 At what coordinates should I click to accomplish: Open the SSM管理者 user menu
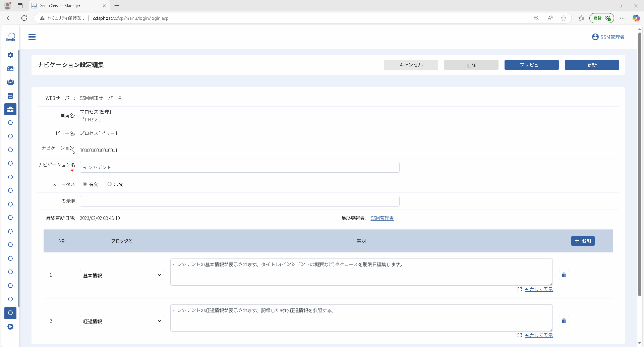(608, 37)
